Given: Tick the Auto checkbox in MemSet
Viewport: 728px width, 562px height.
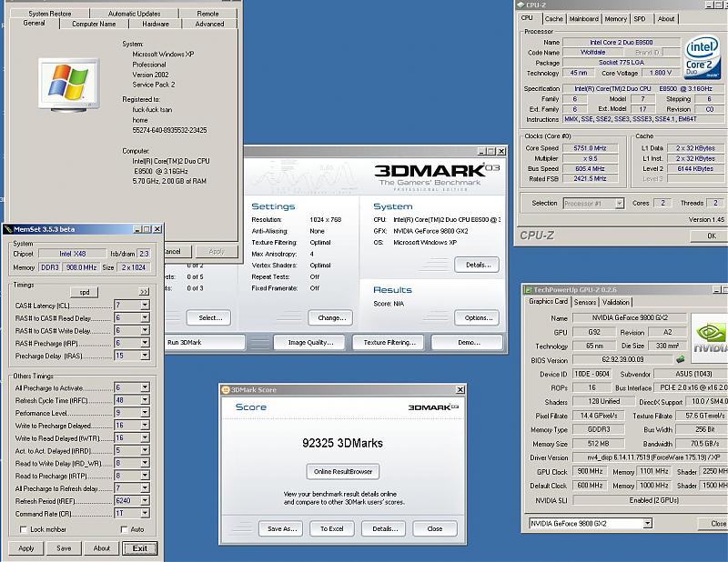Looking at the screenshot, I should pos(124,529).
